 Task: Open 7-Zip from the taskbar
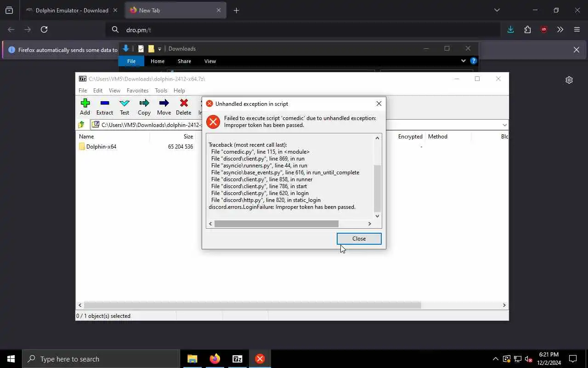coord(237,359)
